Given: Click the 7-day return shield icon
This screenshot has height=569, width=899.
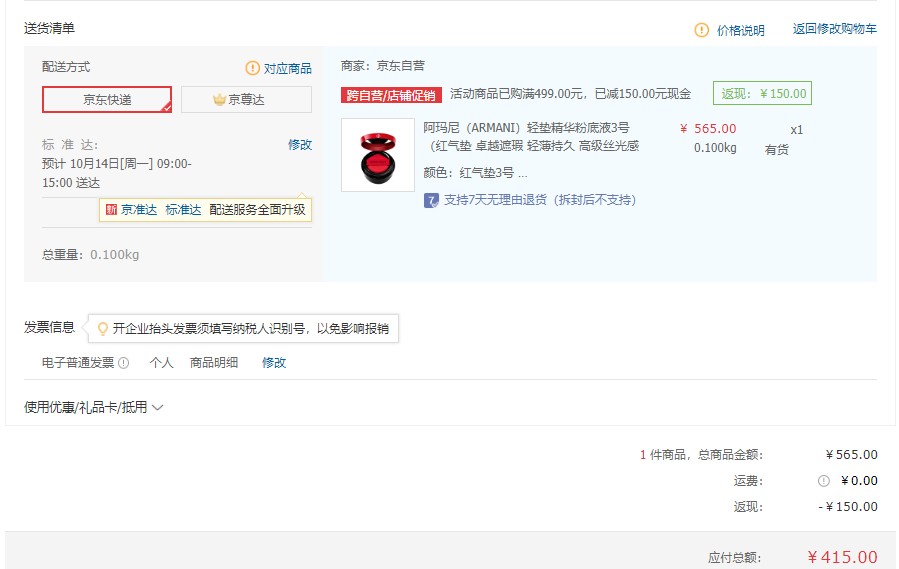Looking at the screenshot, I should (431, 200).
